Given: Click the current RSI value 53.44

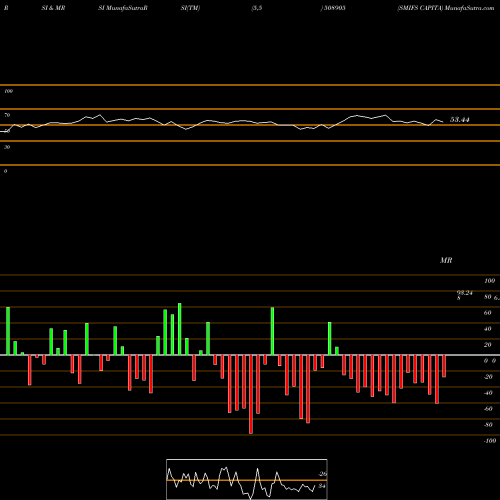Looking at the screenshot, I should pyautogui.click(x=460, y=120).
